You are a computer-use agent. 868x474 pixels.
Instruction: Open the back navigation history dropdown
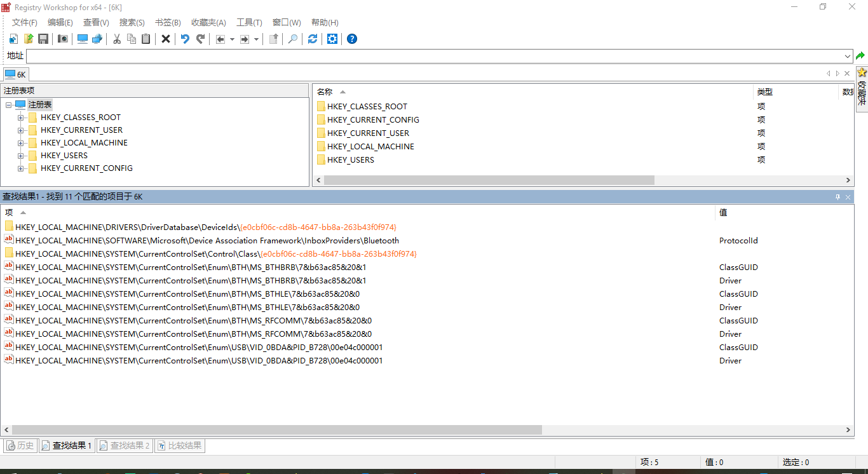point(232,39)
